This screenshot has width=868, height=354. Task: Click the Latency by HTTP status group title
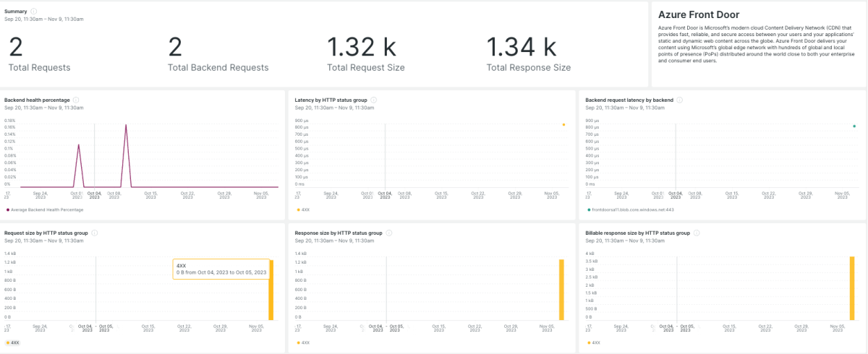point(331,100)
